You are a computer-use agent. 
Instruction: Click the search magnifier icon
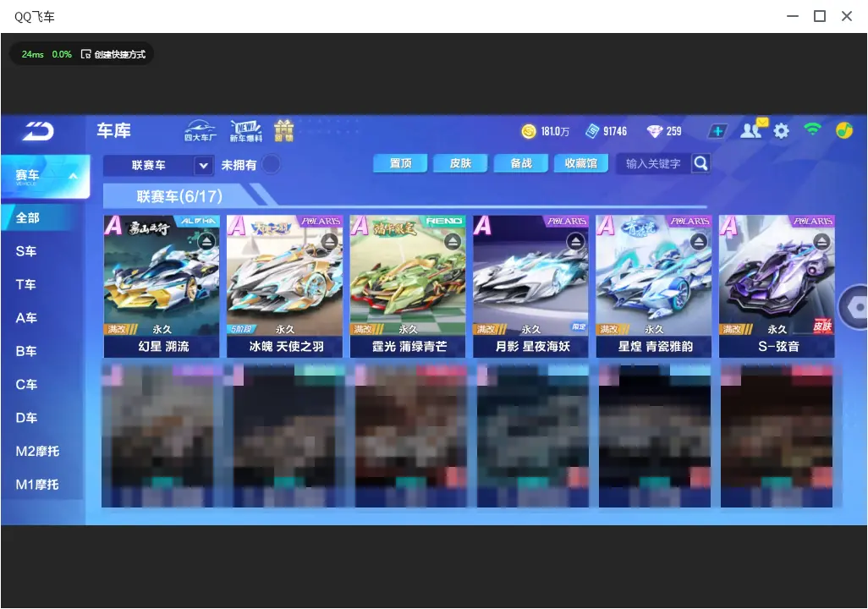pos(700,163)
